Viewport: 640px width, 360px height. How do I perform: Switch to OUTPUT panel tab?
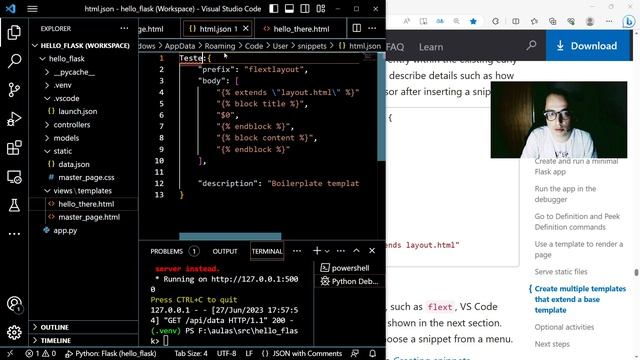click(224, 251)
